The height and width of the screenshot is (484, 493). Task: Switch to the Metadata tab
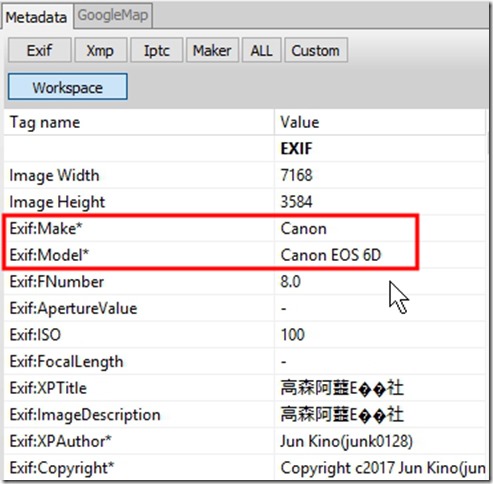(x=37, y=17)
